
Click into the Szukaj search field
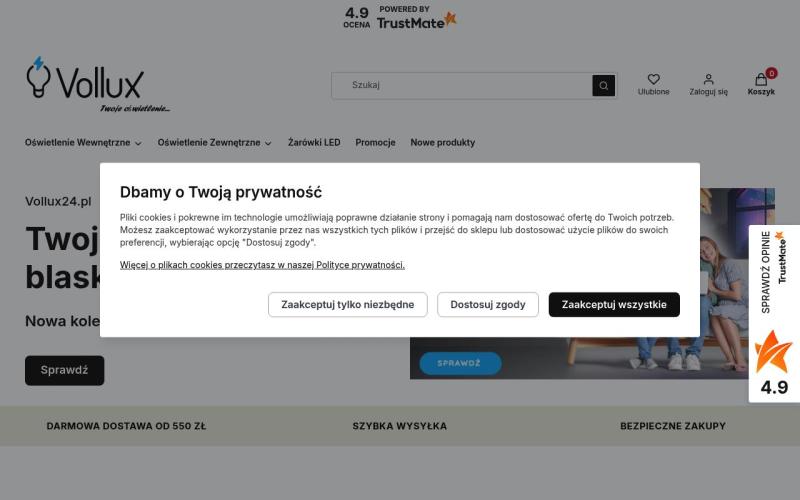(462, 85)
